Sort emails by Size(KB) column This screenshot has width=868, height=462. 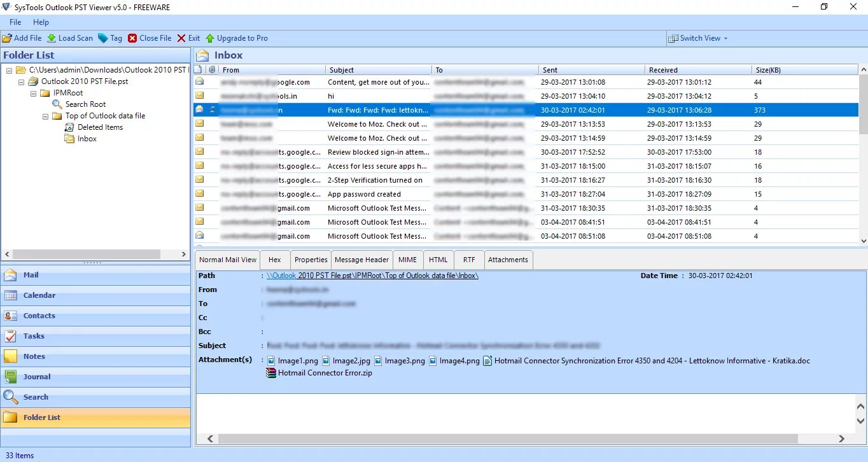[804, 70]
